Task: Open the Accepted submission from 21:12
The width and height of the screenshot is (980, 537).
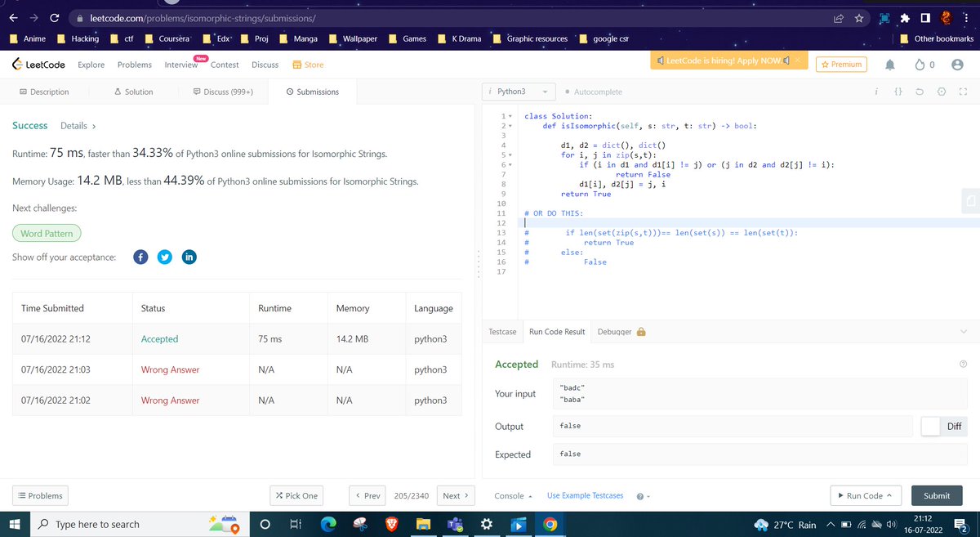Action: [159, 339]
